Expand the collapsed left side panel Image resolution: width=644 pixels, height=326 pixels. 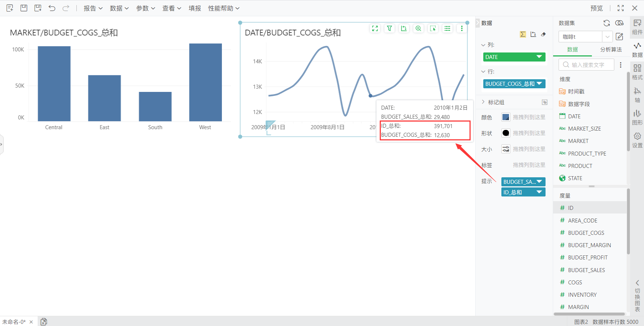pos(1,144)
